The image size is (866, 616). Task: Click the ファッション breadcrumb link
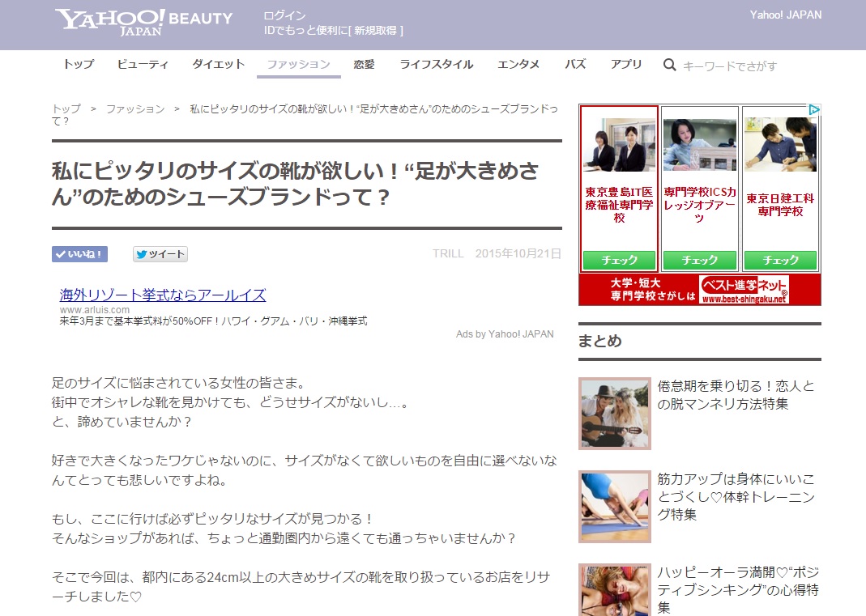pyautogui.click(x=134, y=108)
